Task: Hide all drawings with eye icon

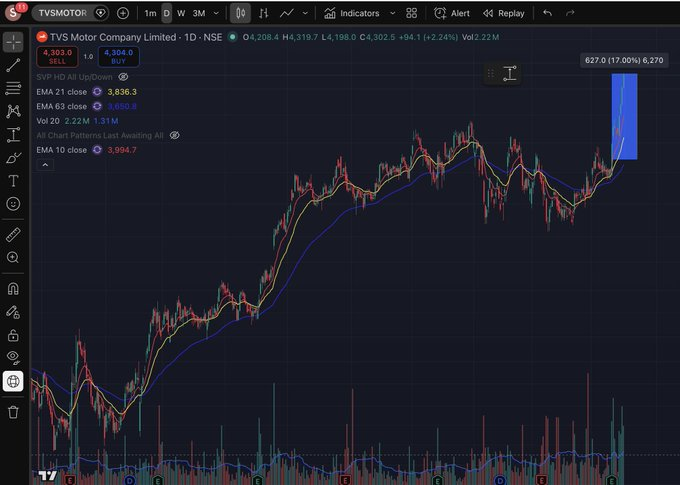Action: pyautogui.click(x=13, y=357)
